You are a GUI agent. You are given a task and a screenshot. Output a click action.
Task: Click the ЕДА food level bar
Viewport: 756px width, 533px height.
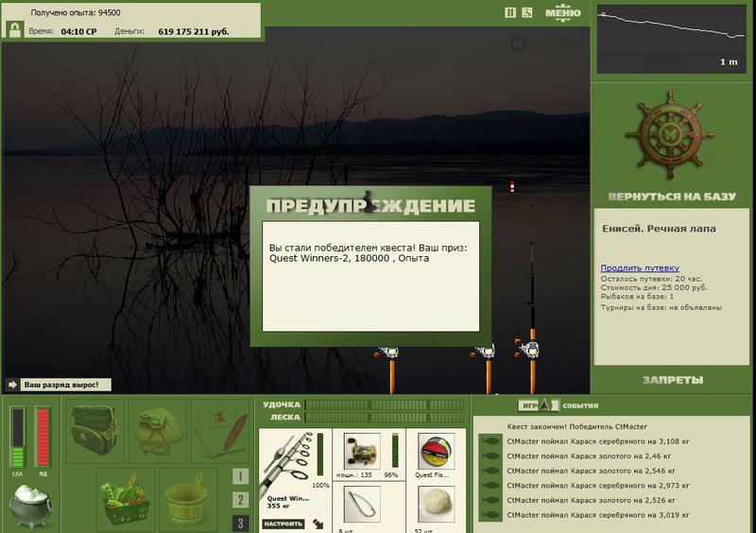pyautogui.click(x=18, y=437)
